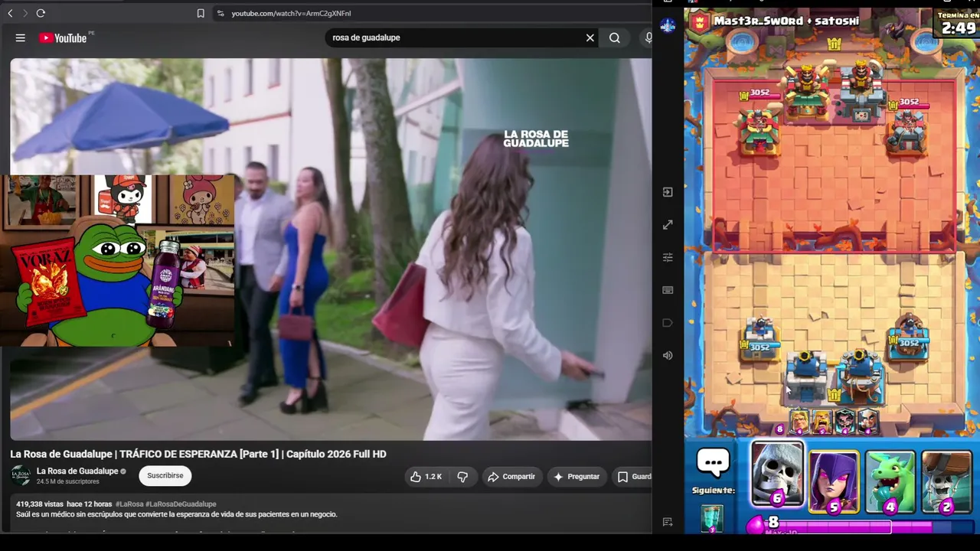
Task: Open the #LaRosaDeGuadalupe hashtag link
Action: click(x=181, y=504)
